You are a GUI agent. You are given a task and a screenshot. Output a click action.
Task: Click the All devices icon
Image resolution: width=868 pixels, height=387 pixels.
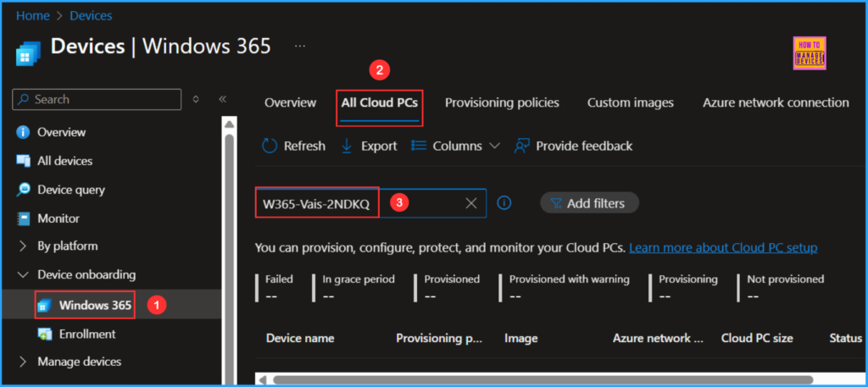click(23, 161)
